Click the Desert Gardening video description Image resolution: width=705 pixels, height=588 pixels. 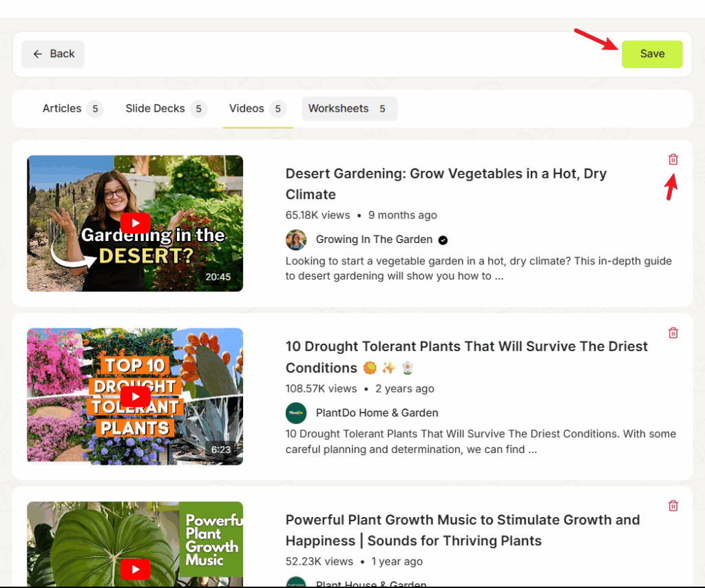pyautogui.click(x=478, y=269)
